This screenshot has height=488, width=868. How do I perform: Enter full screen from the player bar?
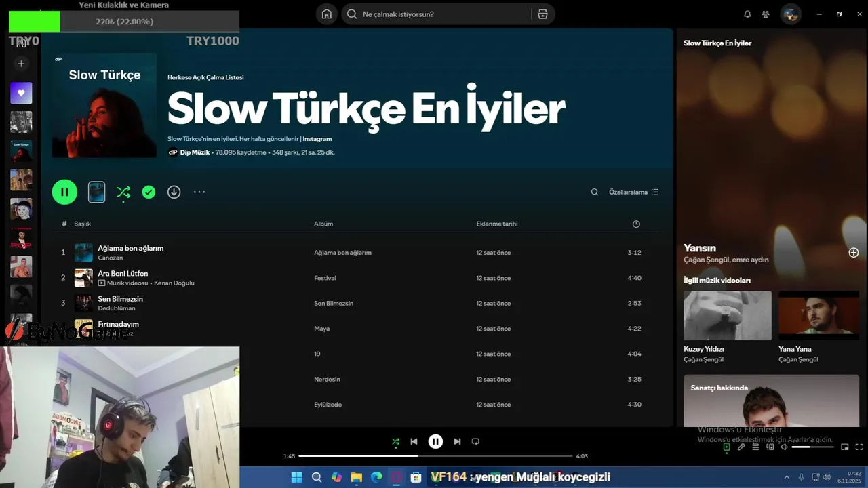point(859,447)
